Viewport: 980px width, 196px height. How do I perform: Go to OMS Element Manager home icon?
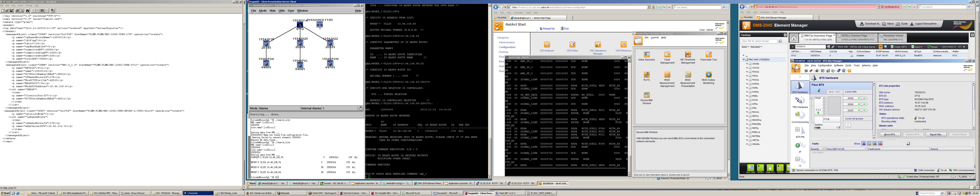pyautogui.click(x=794, y=38)
